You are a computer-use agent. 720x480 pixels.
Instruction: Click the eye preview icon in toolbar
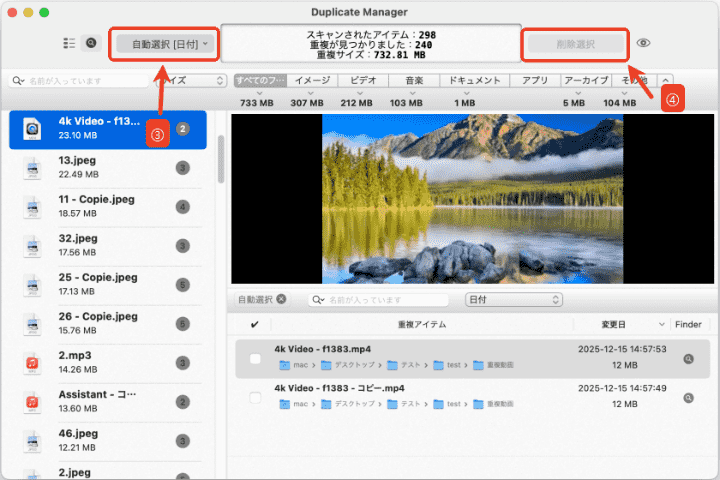point(644,43)
